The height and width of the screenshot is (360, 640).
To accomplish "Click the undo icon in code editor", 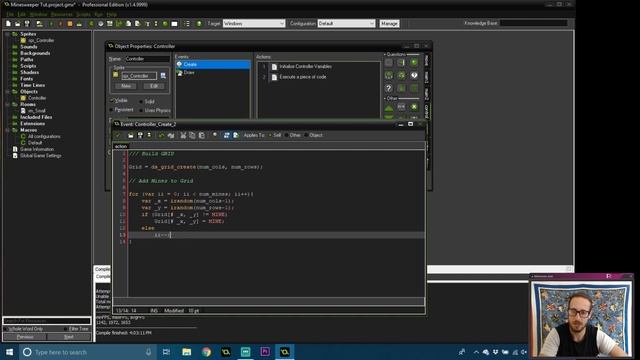I will (x=161, y=135).
